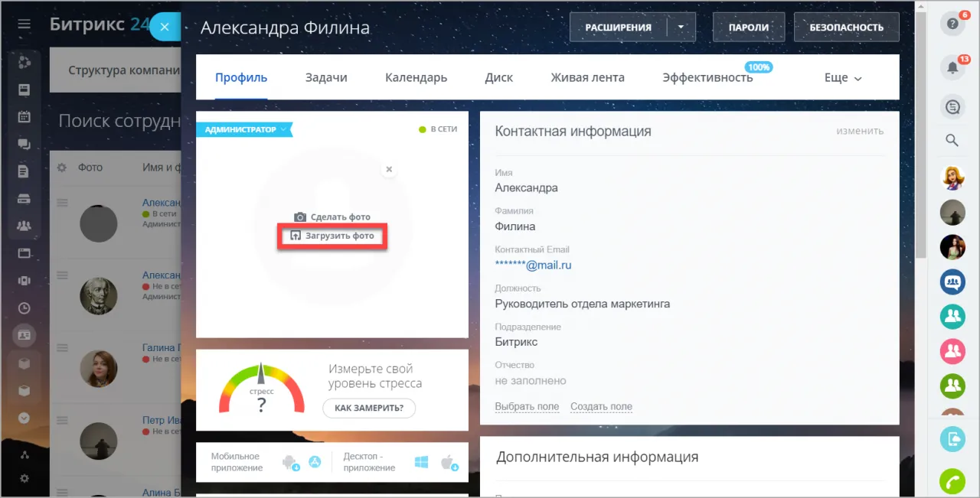Open the dark green group chat icon in right panel
980x498 pixels.
(x=952, y=385)
